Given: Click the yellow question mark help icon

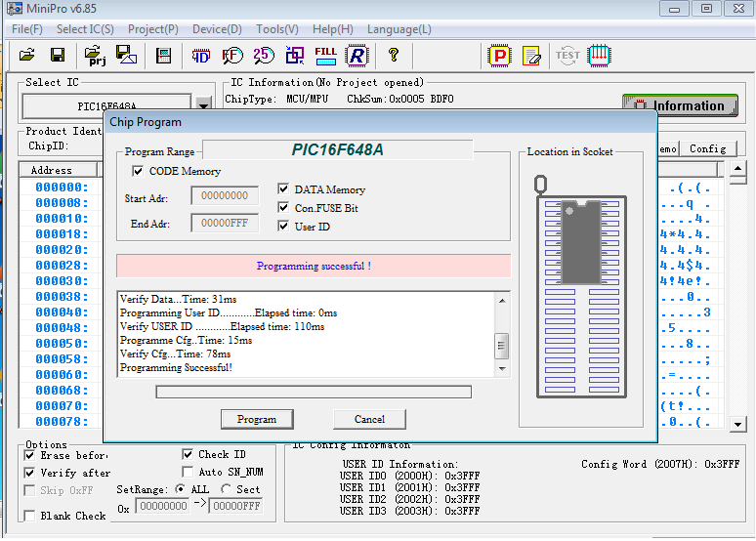Looking at the screenshot, I should 394,55.
